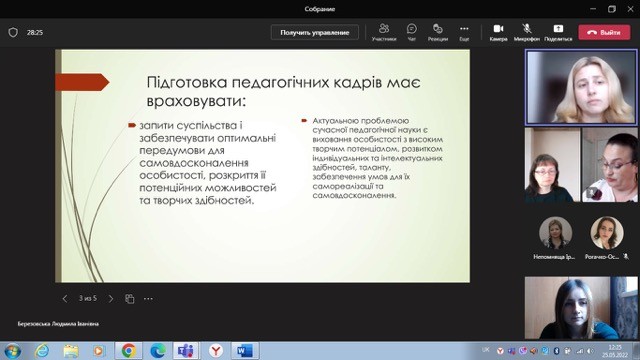Image resolution: width=640 pixels, height=360 pixels.
Task: Switch the UK input language indicator
Action: click(485, 350)
